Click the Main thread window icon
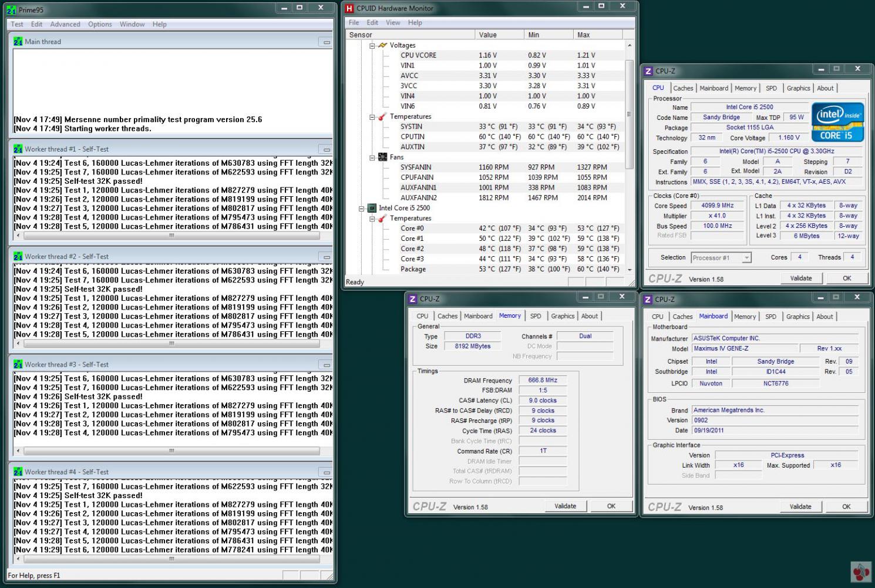The height and width of the screenshot is (588, 875). pos(18,42)
